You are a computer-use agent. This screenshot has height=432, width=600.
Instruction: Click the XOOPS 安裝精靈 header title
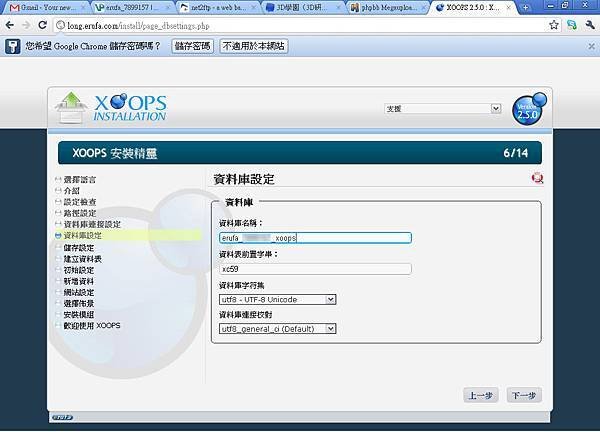point(115,153)
